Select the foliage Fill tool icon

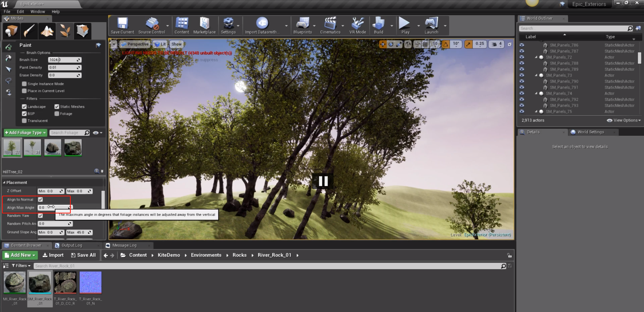point(9,92)
